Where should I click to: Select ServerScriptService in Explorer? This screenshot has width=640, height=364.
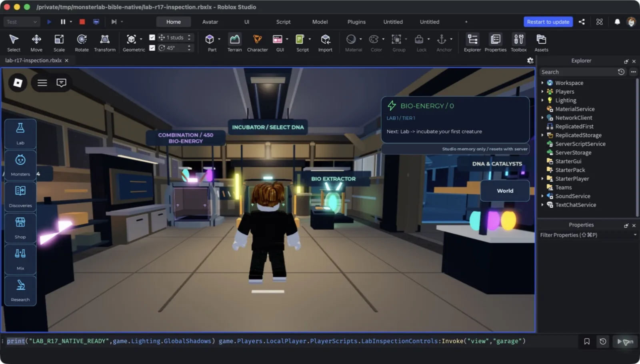580,144
